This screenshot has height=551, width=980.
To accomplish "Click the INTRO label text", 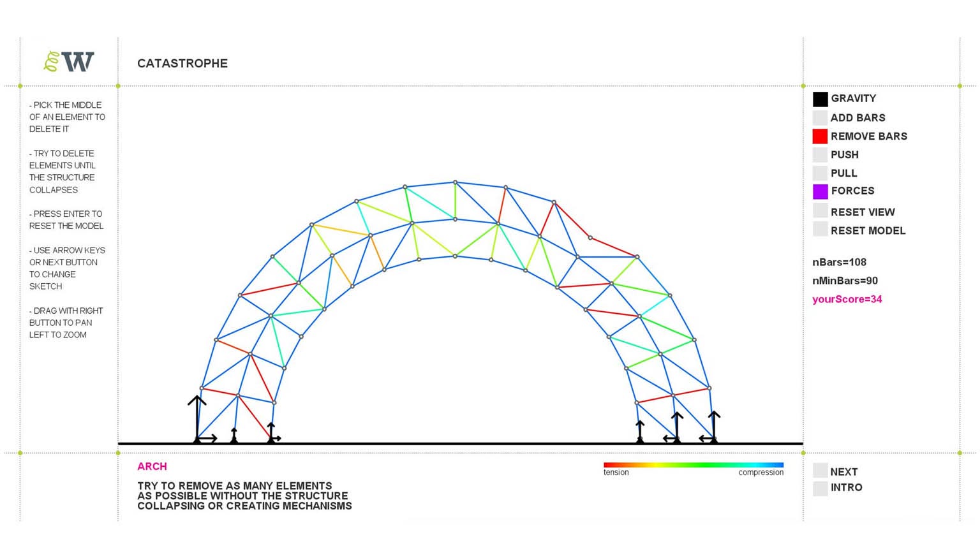I will click(846, 487).
